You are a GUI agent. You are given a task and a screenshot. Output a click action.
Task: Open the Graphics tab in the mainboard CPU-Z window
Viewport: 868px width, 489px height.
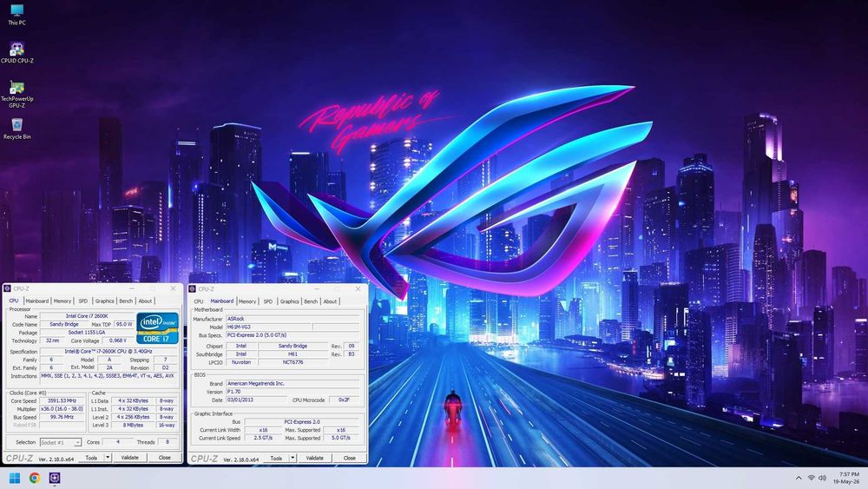coord(289,301)
